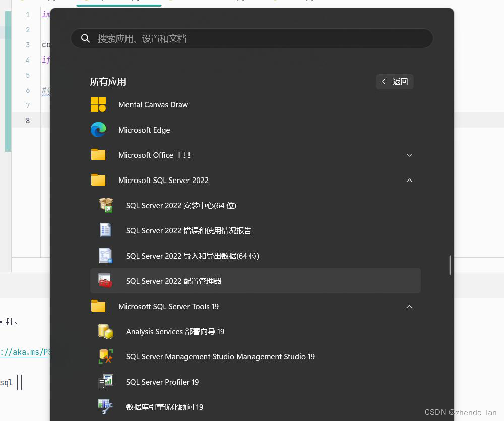504x421 pixels.
Task: Open SQL Server 2022 配置管理器 toolbox icon
Action: 105,281
